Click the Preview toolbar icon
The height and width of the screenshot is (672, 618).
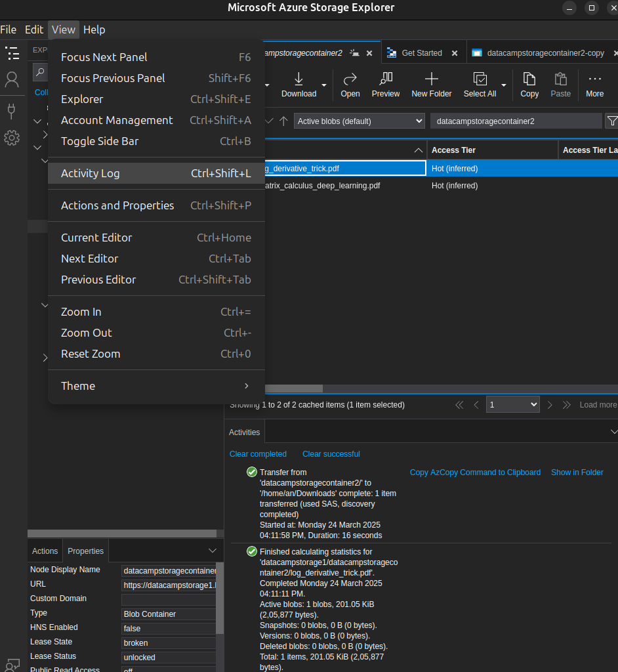click(x=386, y=79)
